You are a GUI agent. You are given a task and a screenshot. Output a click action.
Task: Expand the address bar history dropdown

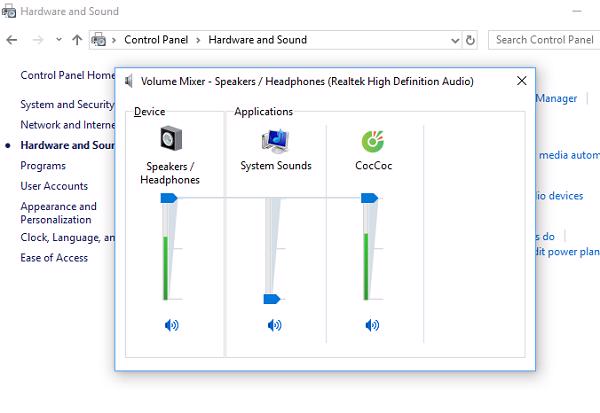(x=455, y=40)
